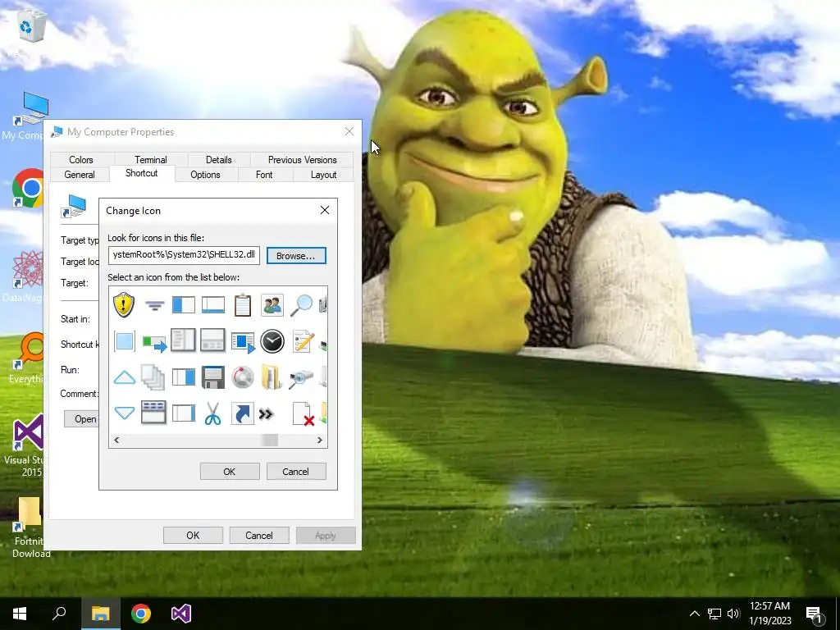Click the Browse... button

coord(296,256)
